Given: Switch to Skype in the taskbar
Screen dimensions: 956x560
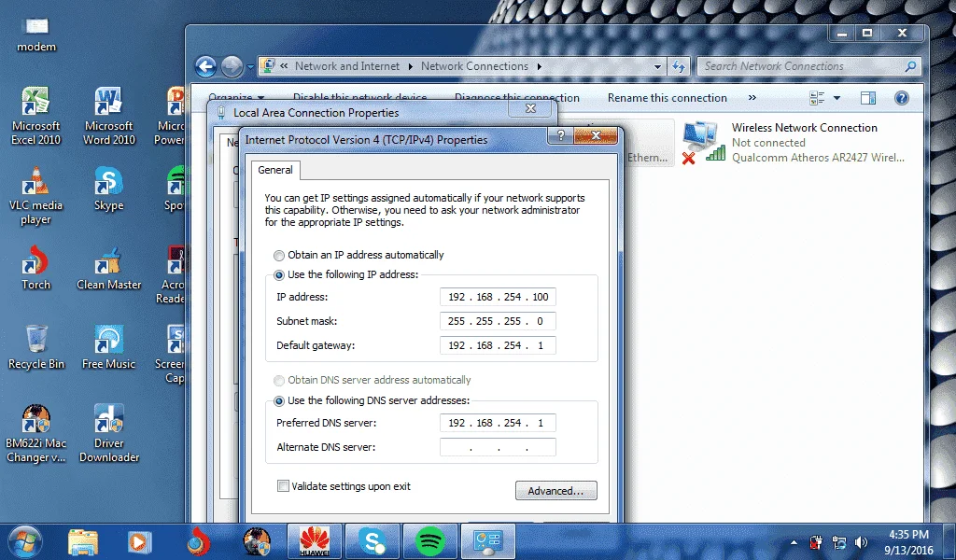Looking at the screenshot, I should (372, 541).
